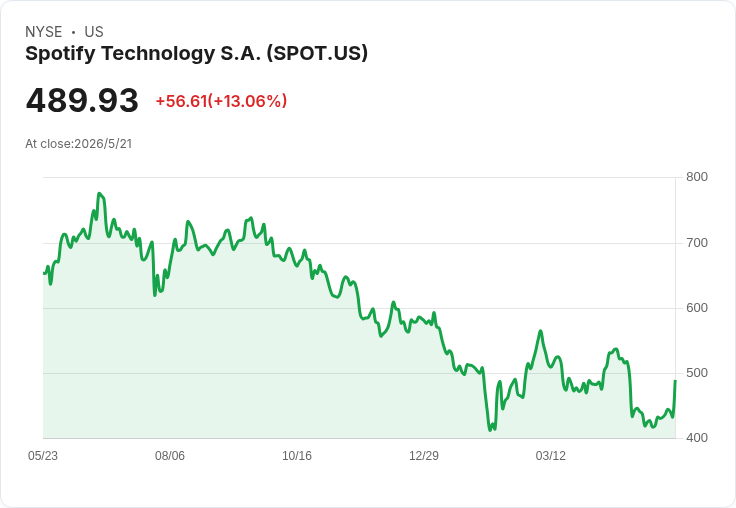Click the At close:2026/5/21 date text
736x508 pixels.
pyautogui.click(x=78, y=144)
